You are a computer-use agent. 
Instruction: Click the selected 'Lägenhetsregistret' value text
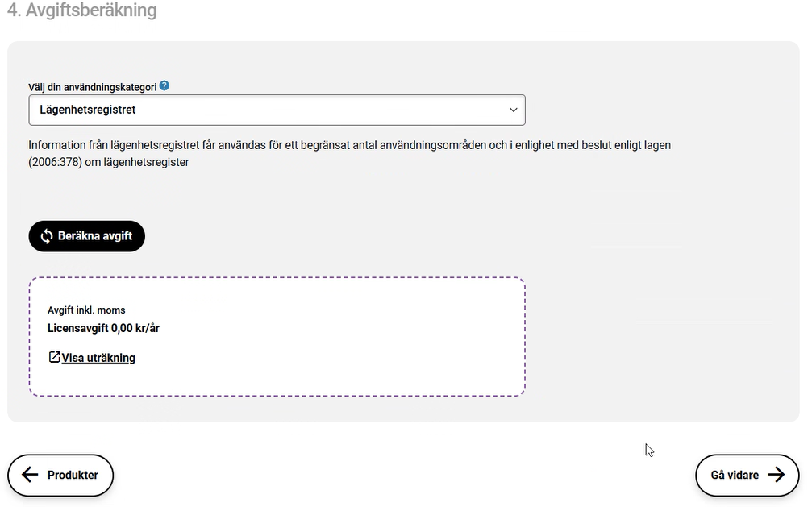(x=88, y=110)
